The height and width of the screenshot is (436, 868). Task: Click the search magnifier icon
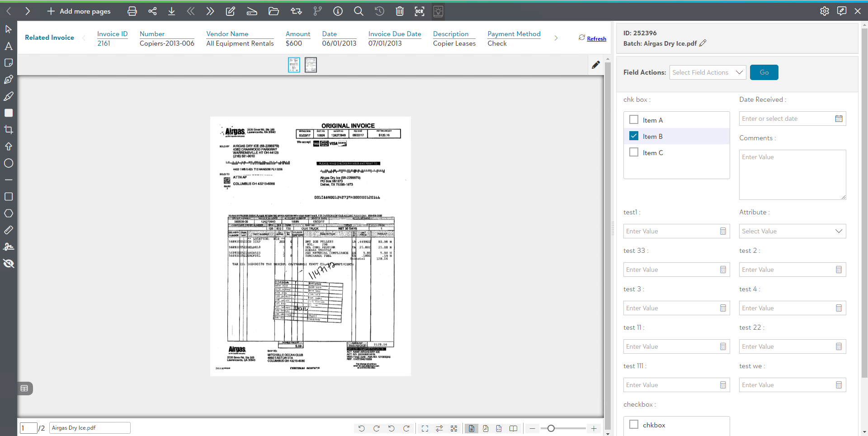(359, 11)
